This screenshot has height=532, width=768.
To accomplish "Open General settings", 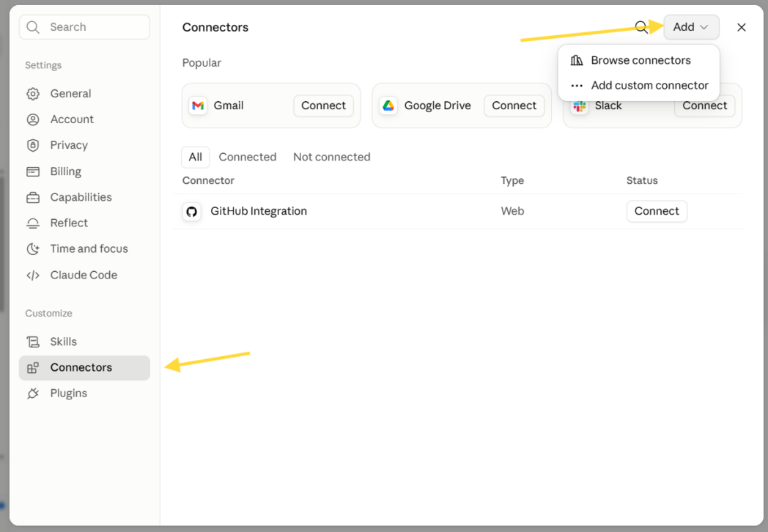I will (x=84, y=94).
